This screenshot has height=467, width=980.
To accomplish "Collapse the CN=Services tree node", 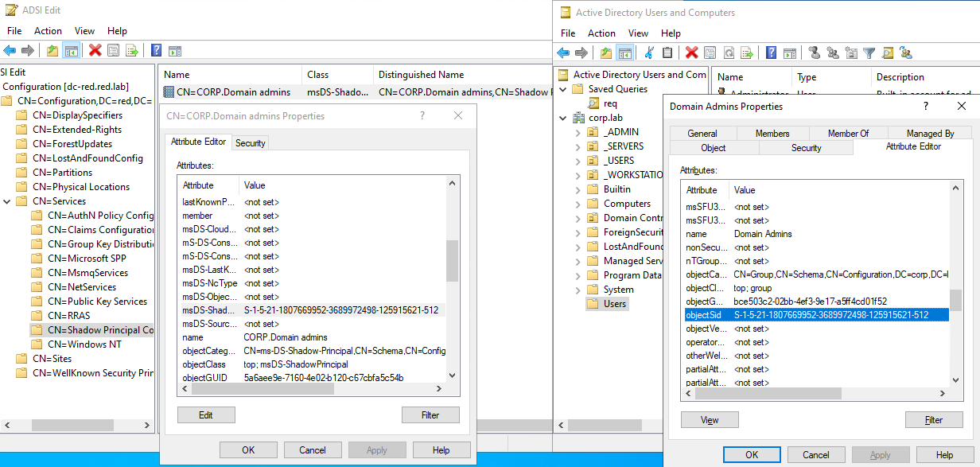I will point(8,201).
